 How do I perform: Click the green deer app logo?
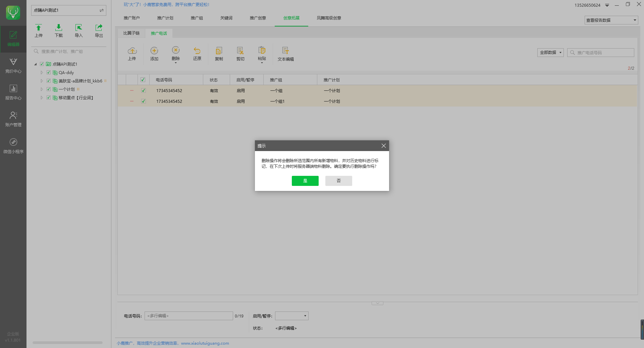point(13,13)
